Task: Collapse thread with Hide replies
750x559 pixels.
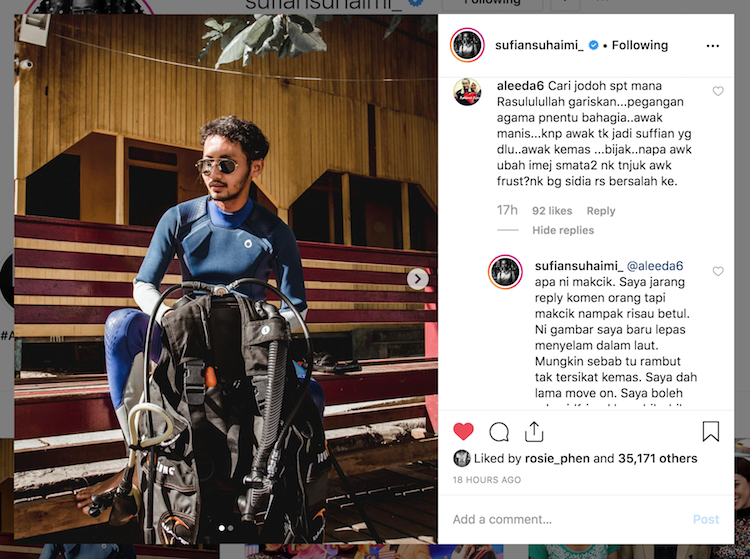Action: [x=563, y=230]
